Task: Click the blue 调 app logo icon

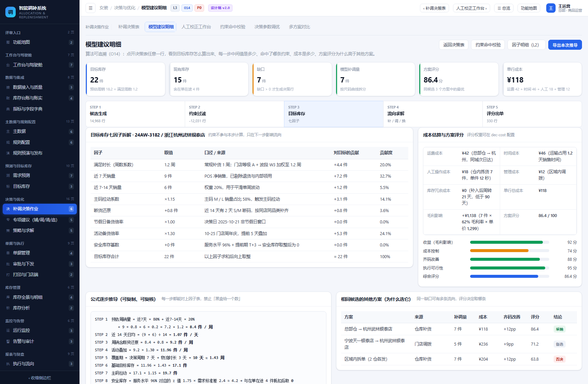Action: (11, 12)
